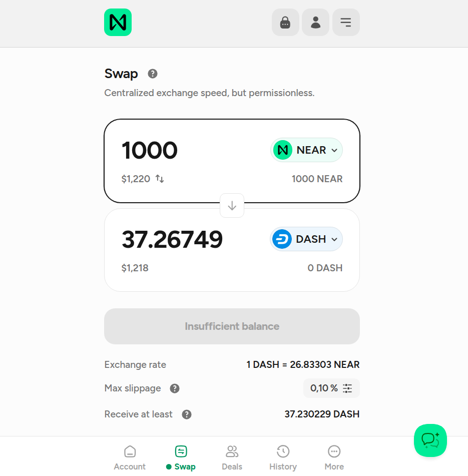Go to the Account tab
The width and height of the screenshot is (468, 476).
[130, 458]
